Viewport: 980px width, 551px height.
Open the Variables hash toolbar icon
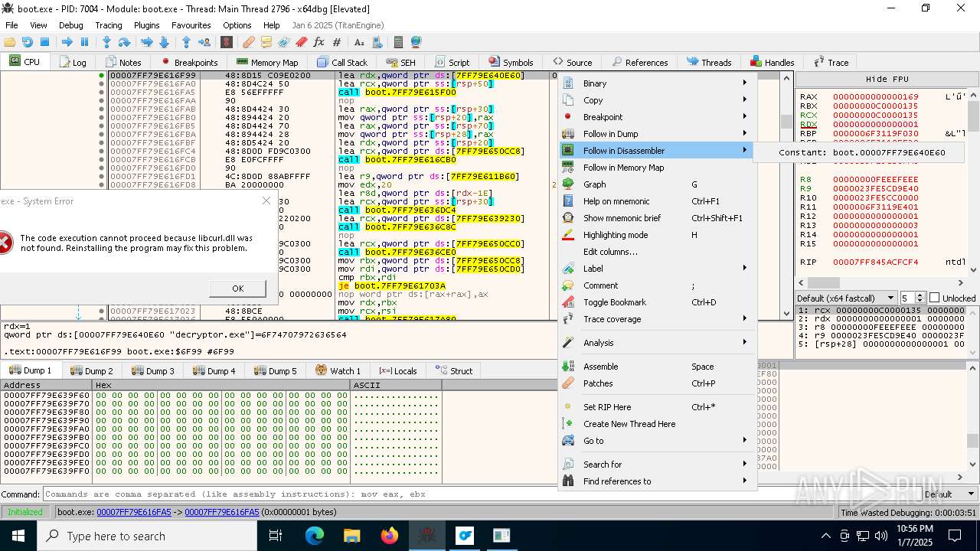click(336, 42)
